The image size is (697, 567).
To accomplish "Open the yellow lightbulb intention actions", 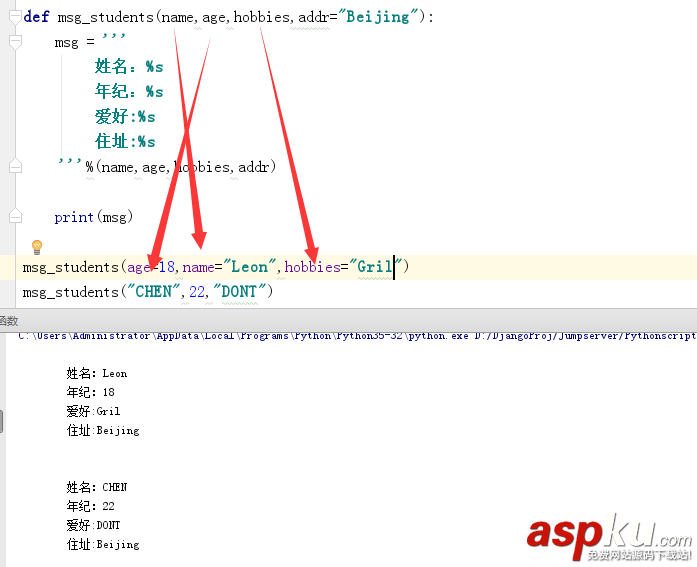I will [x=37, y=247].
